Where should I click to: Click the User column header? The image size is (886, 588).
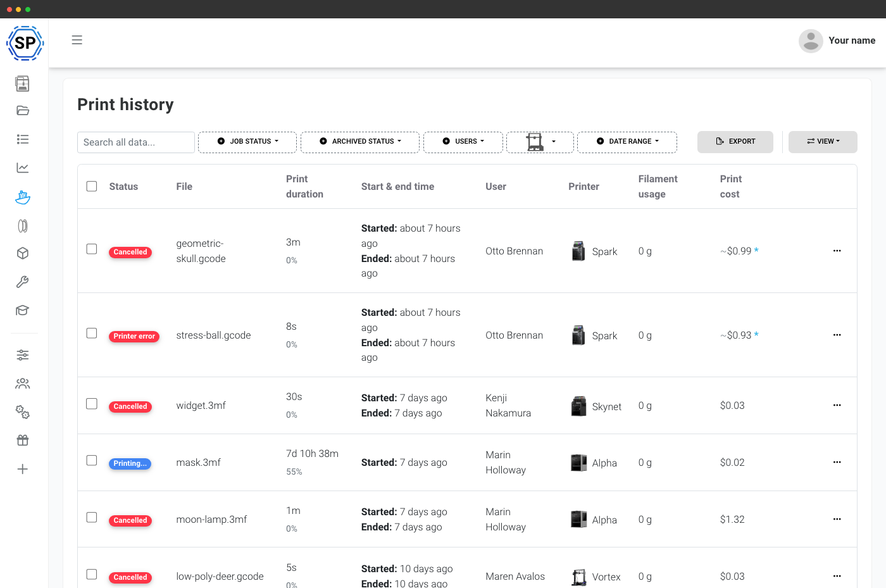coord(496,187)
